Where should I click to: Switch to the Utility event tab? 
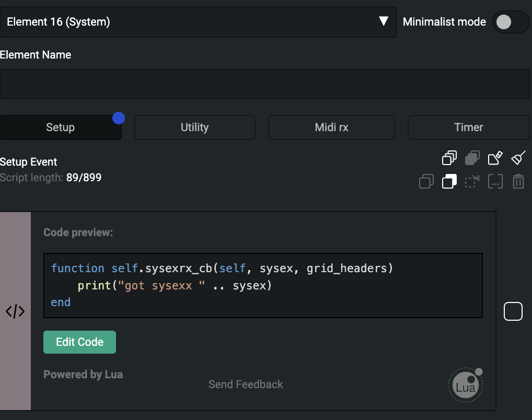point(194,127)
